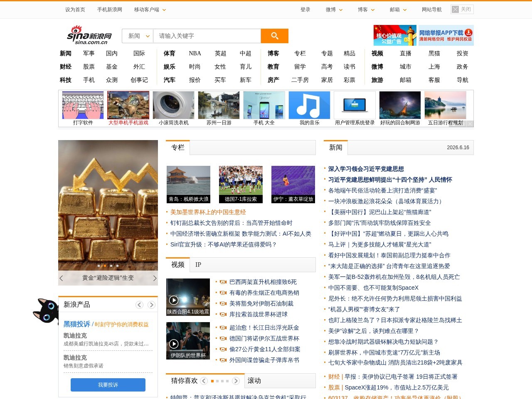Open the 新闻 panel header tab
532x399 pixels.
tap(336, 147)
